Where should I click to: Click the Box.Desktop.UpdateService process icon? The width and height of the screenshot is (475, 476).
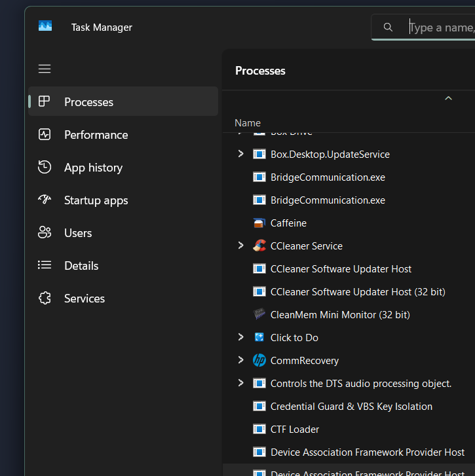(x=259, y=155)
